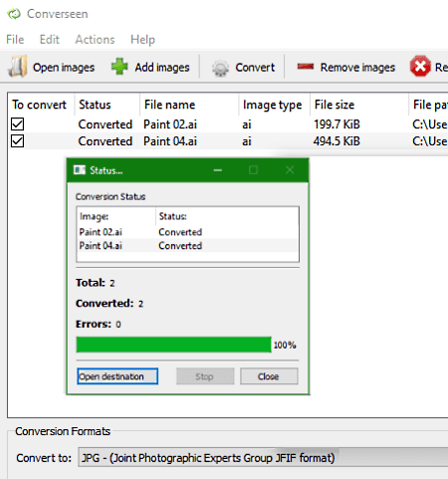This screenshot has width=448, height=479.
Task: Sort by the Image type column header
Action: click(275, 105)
